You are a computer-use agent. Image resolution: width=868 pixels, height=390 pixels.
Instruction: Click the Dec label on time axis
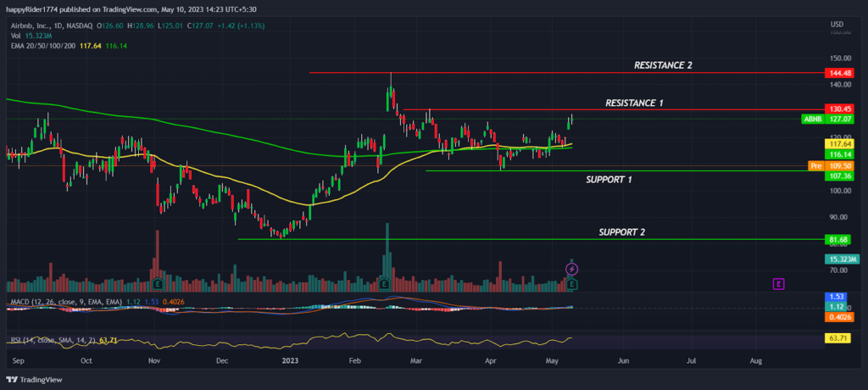pyautogui.click(x=221, y=360)
